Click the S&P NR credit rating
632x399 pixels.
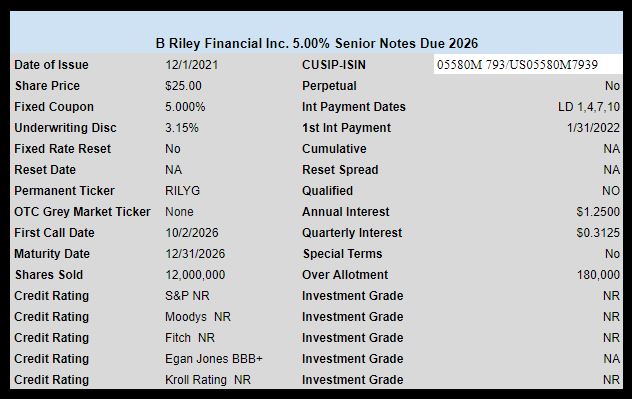point(187,295)
